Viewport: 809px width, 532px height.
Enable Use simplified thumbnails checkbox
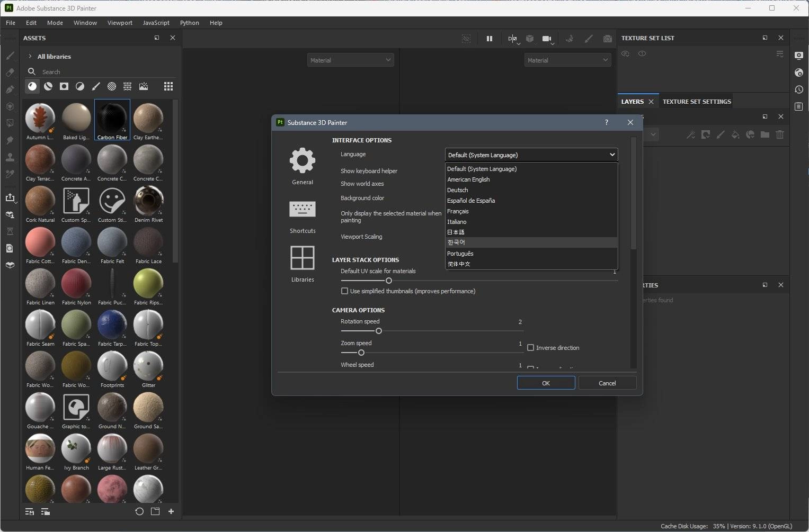click(x=345, y=291)
